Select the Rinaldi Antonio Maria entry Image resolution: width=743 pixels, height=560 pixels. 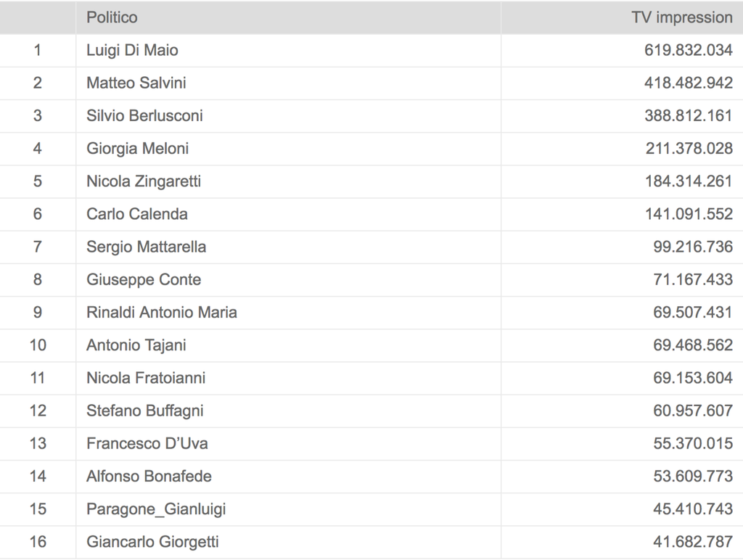click(x=162, y=313)
